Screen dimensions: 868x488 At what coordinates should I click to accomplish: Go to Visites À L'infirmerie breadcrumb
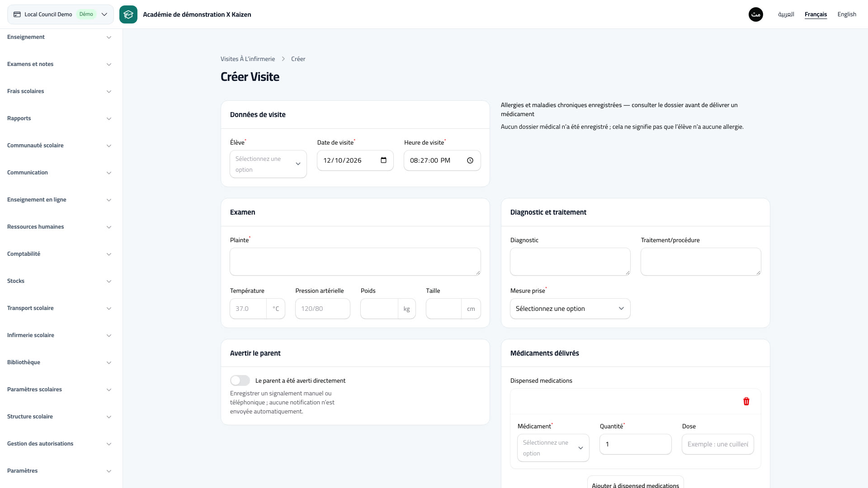coord(248,59)
